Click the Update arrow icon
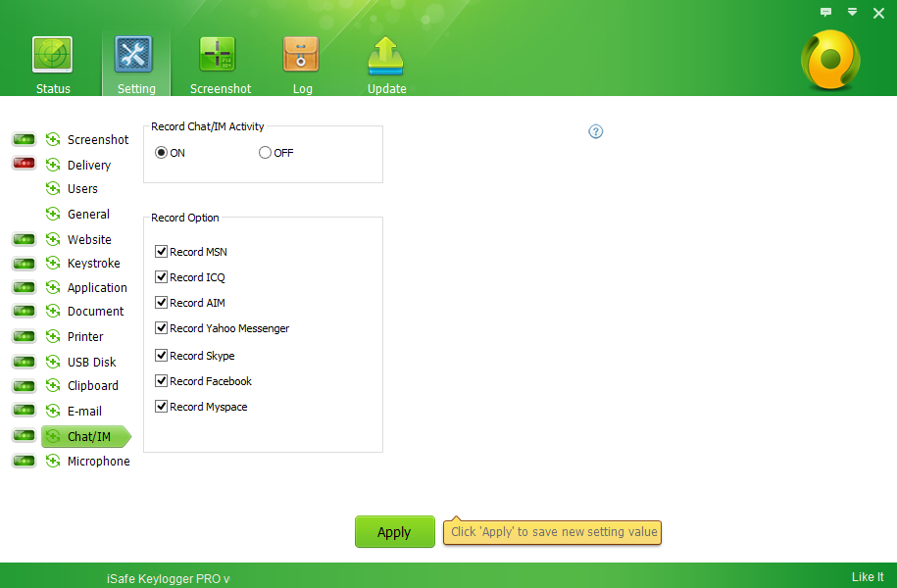This screenshot has width=897, height=588. pos(386,55)
